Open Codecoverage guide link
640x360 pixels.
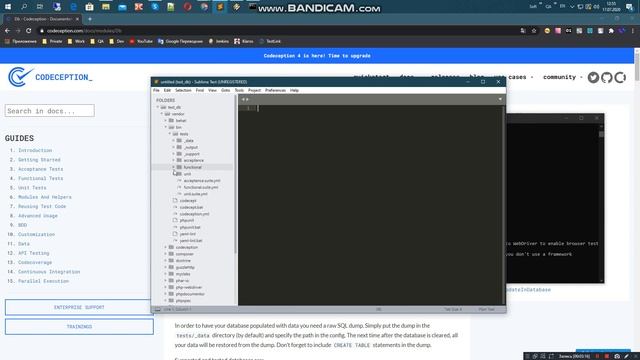point(35,262)
